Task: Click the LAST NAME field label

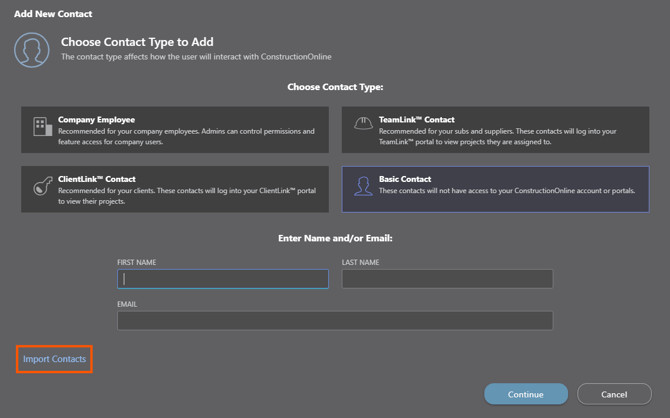Action: pos(360,262)
